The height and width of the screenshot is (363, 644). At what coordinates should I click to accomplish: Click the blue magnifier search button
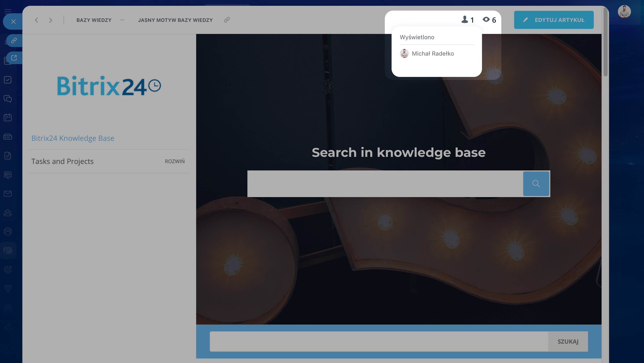536,184
